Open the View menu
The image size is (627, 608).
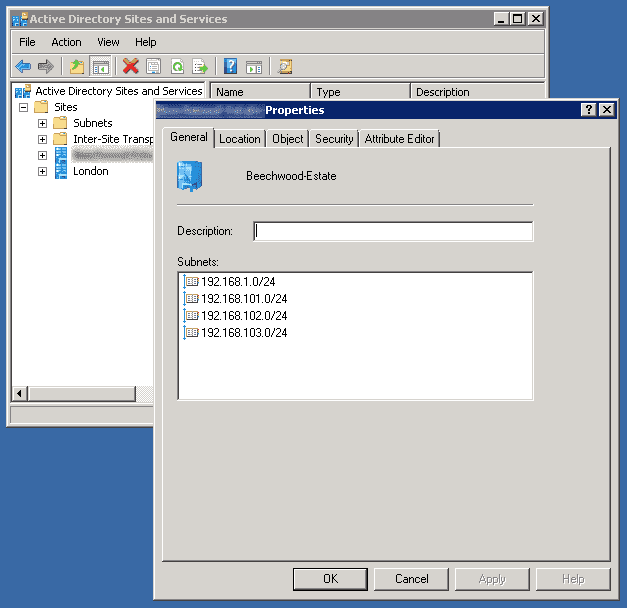108,42
